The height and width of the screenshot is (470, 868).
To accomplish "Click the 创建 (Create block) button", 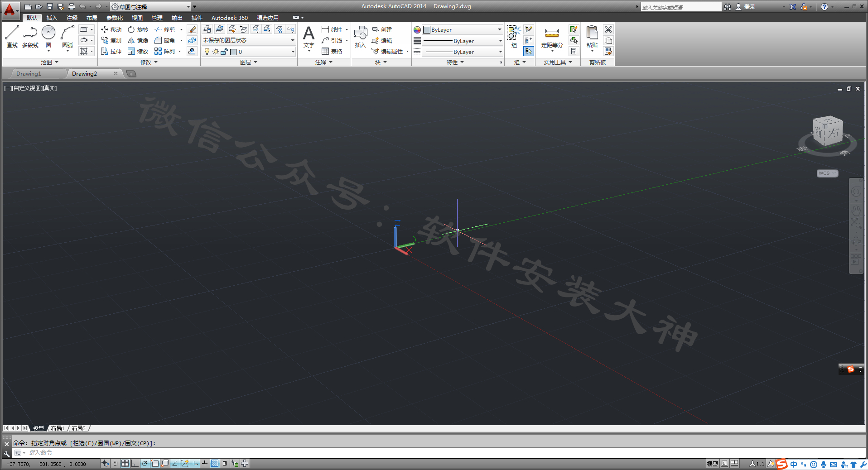I will pos(382,29).
